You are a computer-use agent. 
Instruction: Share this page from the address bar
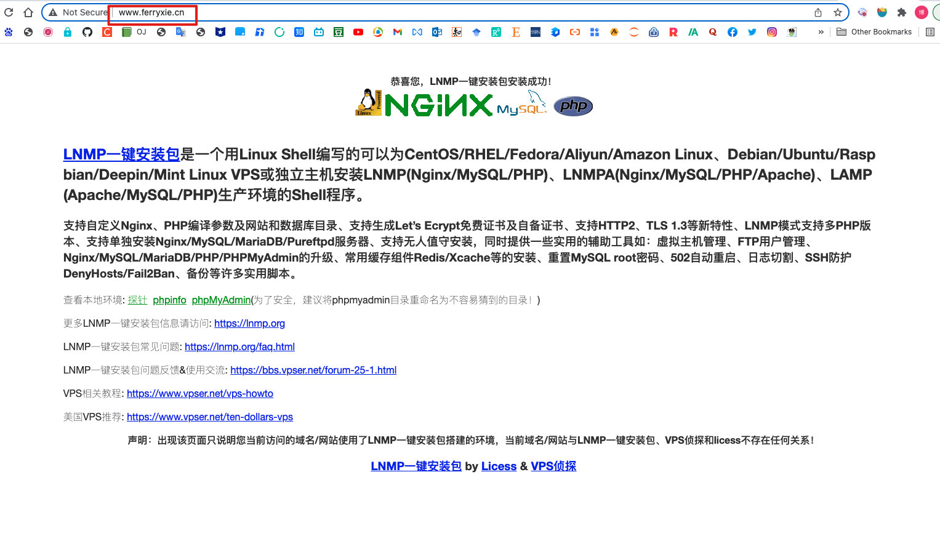pos(818,12)
